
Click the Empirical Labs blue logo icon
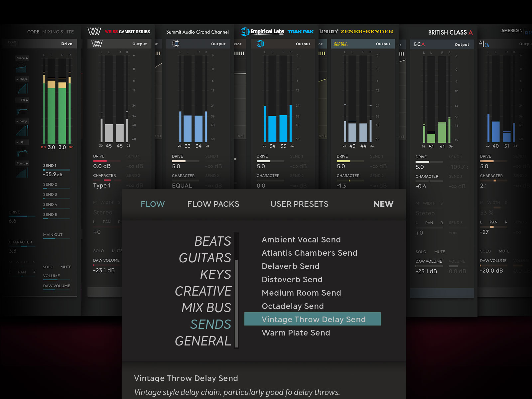pyautogui.click(x=260, y=44)
